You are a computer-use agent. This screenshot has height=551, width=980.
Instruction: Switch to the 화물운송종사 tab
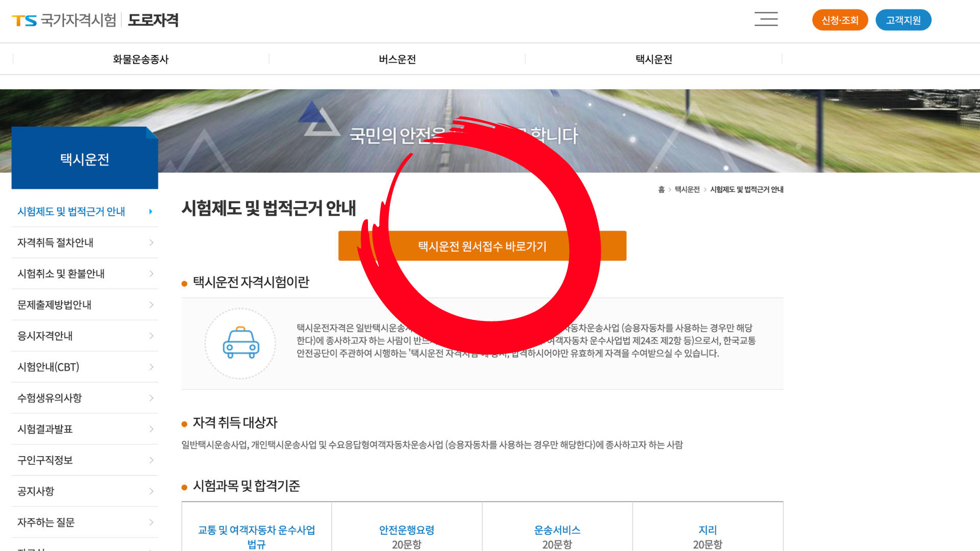pyautogui.click(x=141, y=59)
